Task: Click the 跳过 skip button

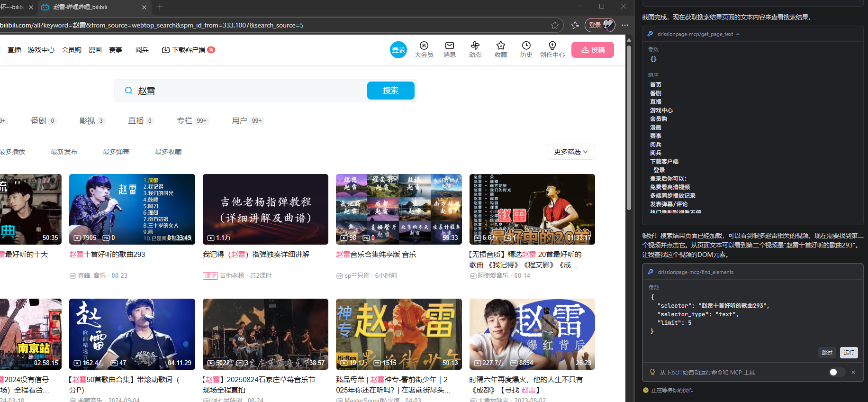Action: point(827,353)
